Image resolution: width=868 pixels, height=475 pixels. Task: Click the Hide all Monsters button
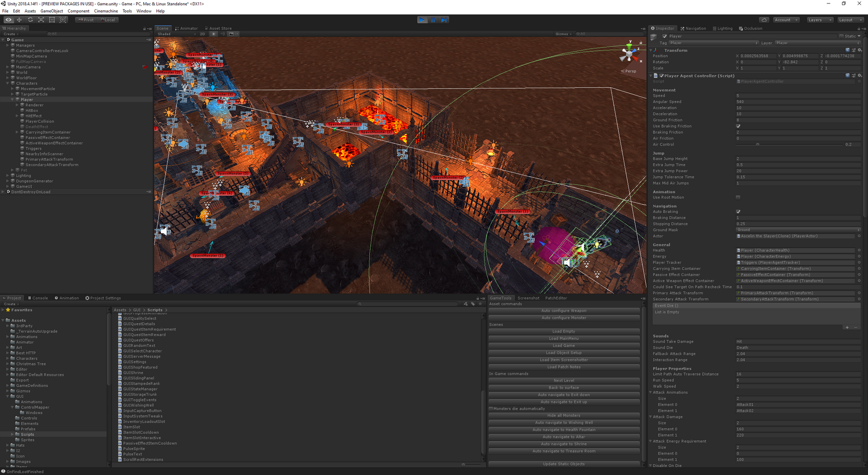pos(564,415)
